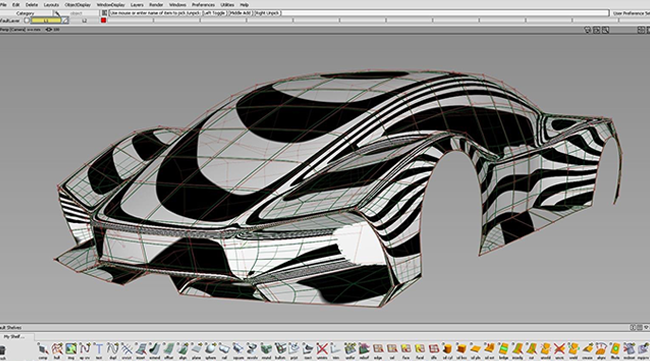Select the text tool in the shelf
650x361 pixels.
99,349
